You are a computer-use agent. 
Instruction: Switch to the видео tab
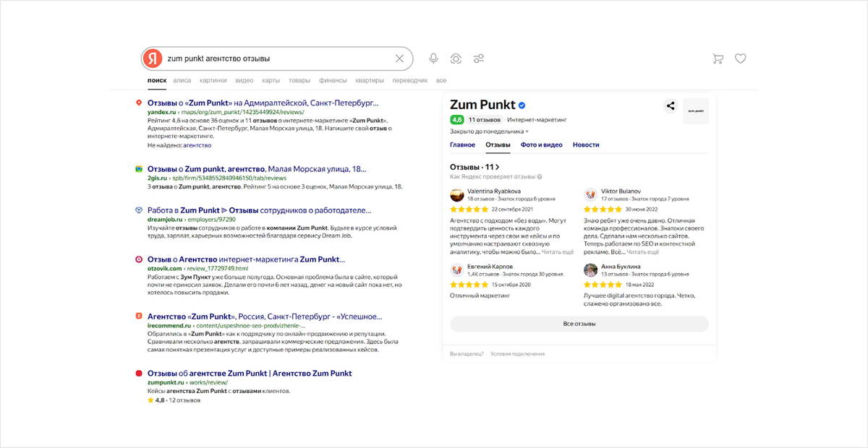click(244, 81)
